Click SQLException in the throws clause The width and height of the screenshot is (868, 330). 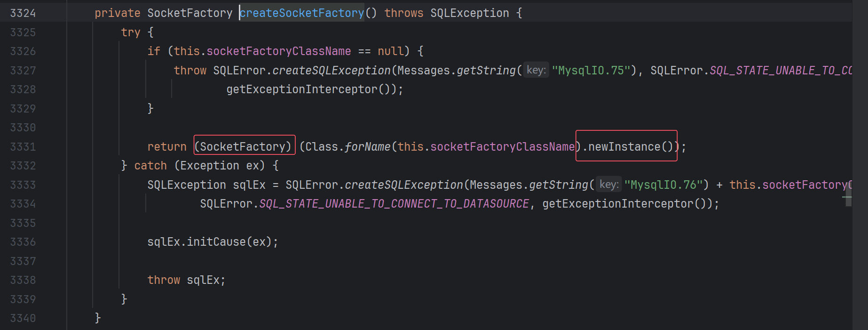[x=469, y=13]
